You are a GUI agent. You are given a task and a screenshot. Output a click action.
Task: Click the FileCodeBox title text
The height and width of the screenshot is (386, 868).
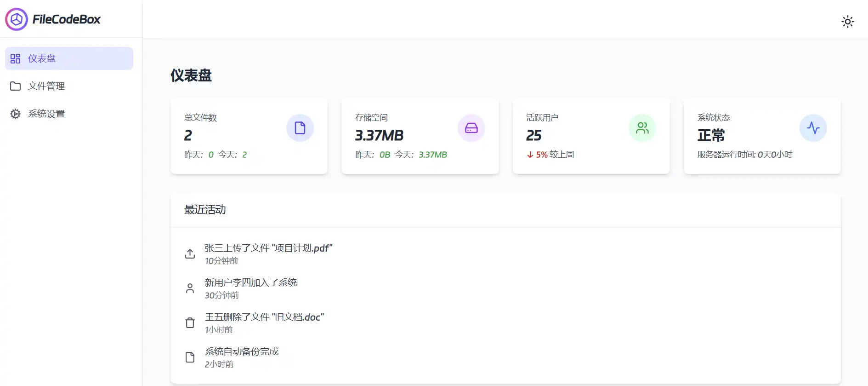[x=66, y=19]
